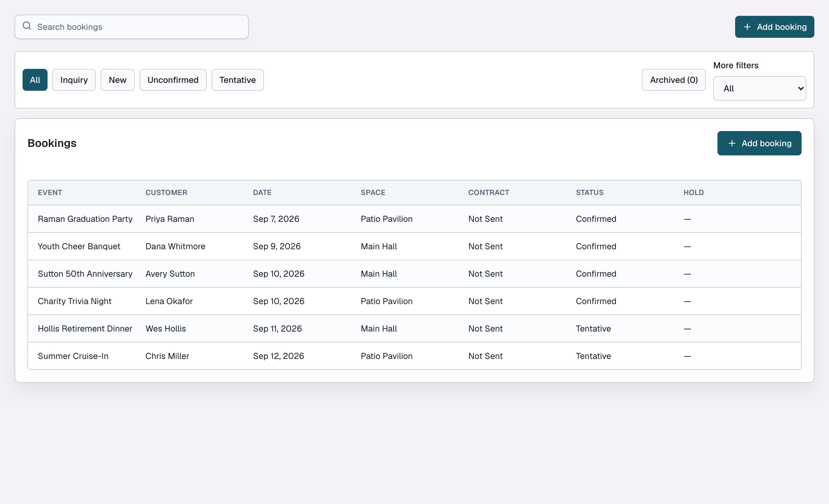
Task: Click Sep 10, 2026 in Charity Trivia row
Action: coord(279,301)
